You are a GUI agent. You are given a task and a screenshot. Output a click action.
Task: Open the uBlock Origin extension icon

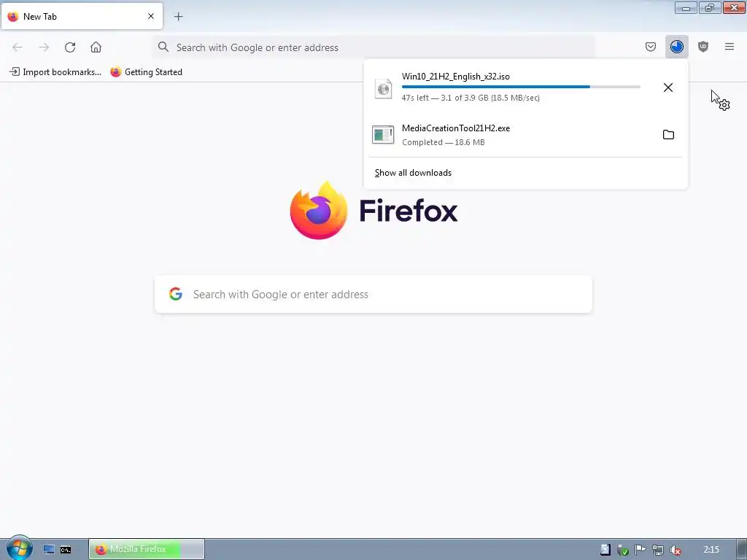click(703, 47)
